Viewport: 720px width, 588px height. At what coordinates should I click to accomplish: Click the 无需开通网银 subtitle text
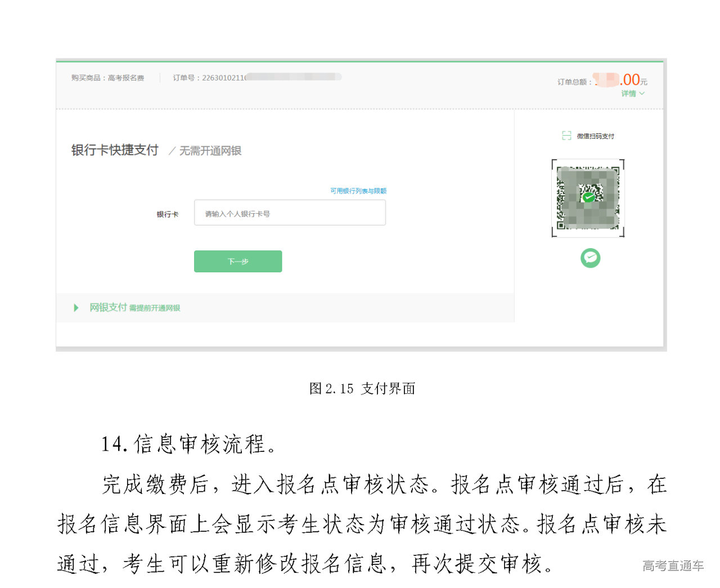pyautogui.click(x=210, y=151)
